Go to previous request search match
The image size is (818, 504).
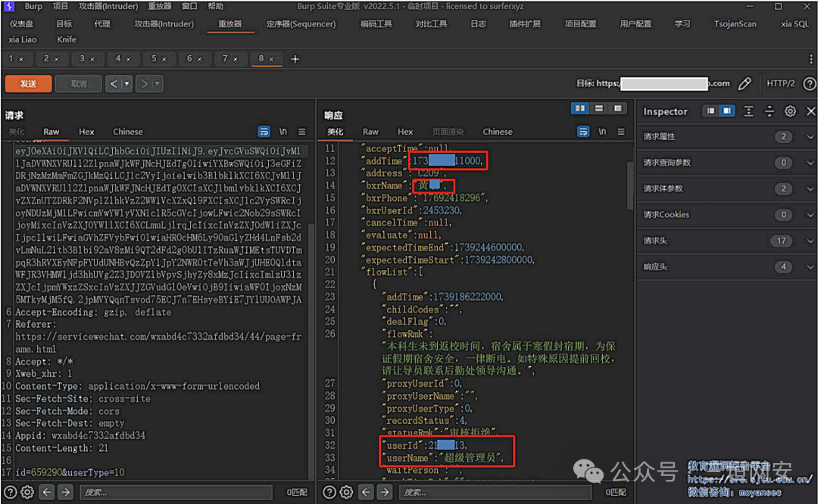pos(47,492)
